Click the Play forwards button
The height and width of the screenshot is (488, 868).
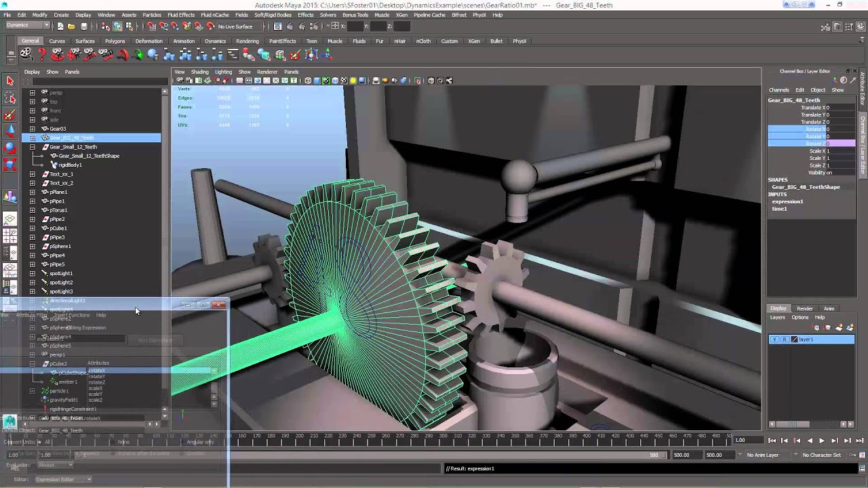822,441
